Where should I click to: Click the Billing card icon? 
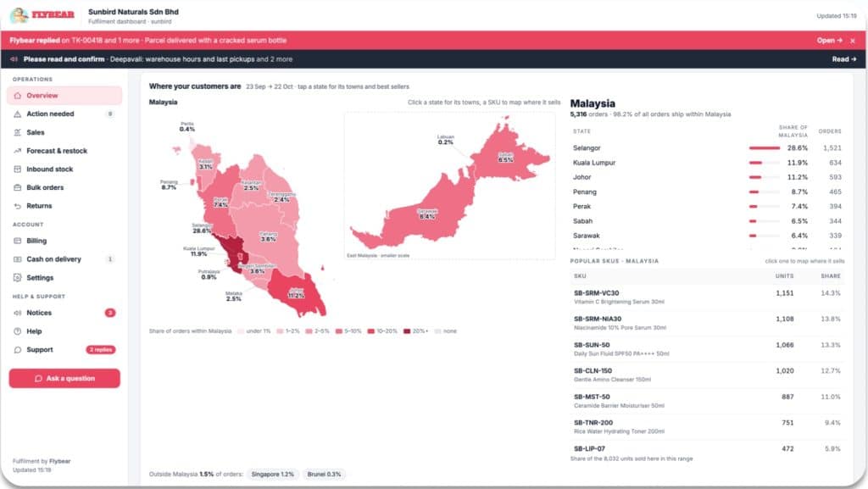click(17, 241)
